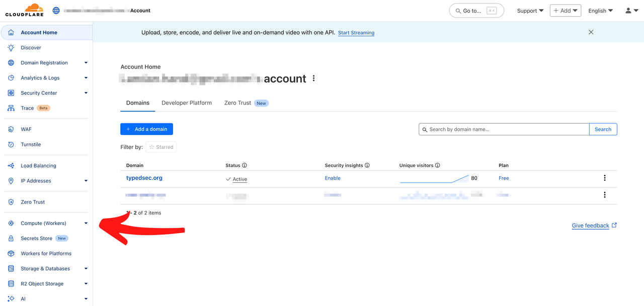Open the English language dropdown

[x=601, y=11]
